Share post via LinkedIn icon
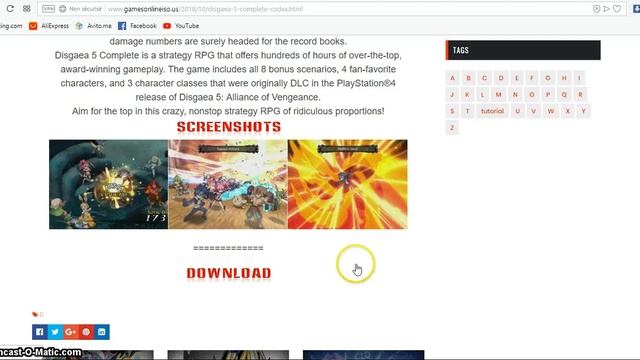 coord(102,332)
